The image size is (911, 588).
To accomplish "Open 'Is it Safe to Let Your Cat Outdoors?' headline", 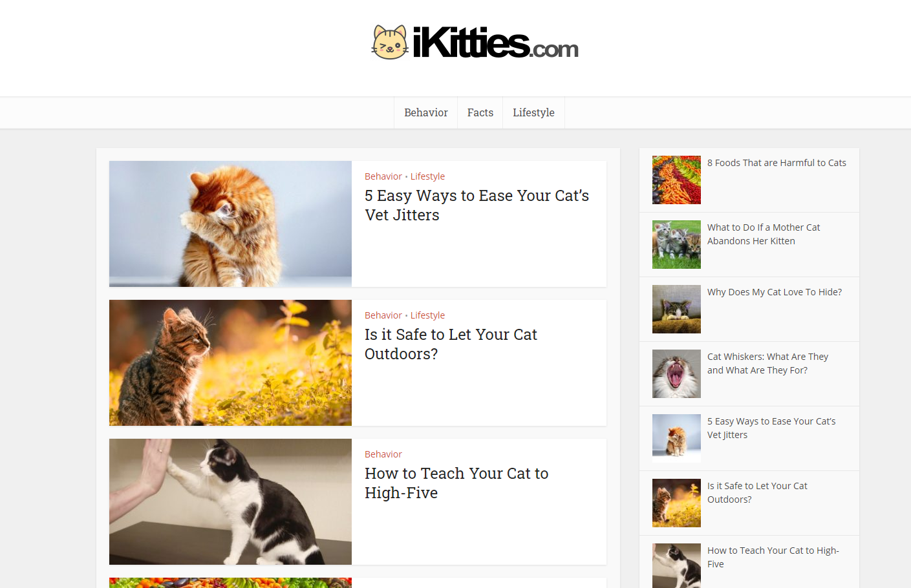I will (x=451, y=344).
